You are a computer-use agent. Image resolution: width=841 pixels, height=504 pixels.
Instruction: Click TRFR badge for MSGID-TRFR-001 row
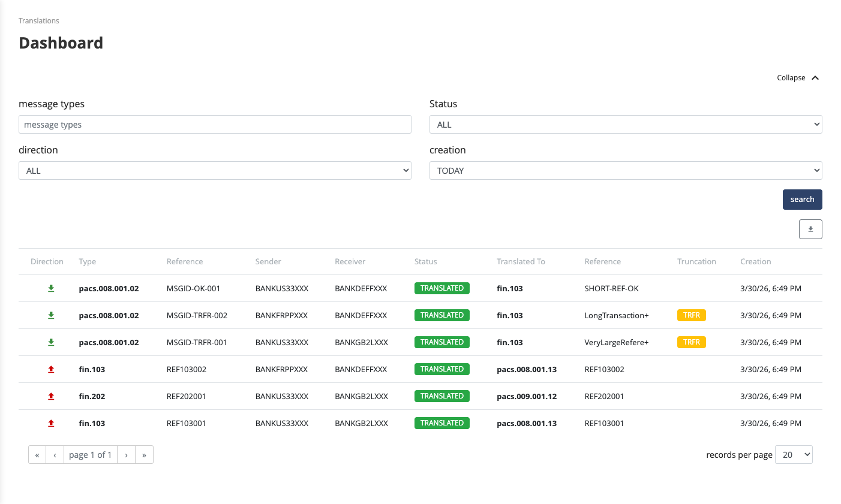(x=692, y=342)
